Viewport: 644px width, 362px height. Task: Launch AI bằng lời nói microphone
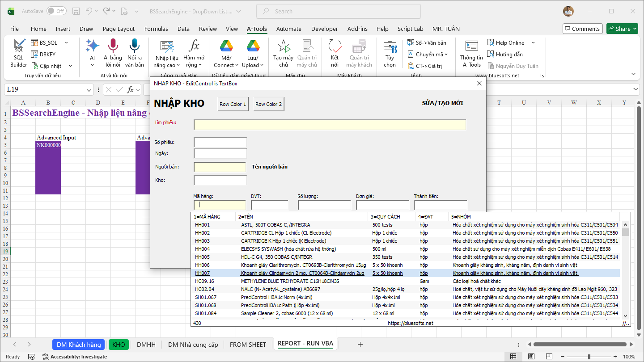pyautogui.click(x=113, y=53)
